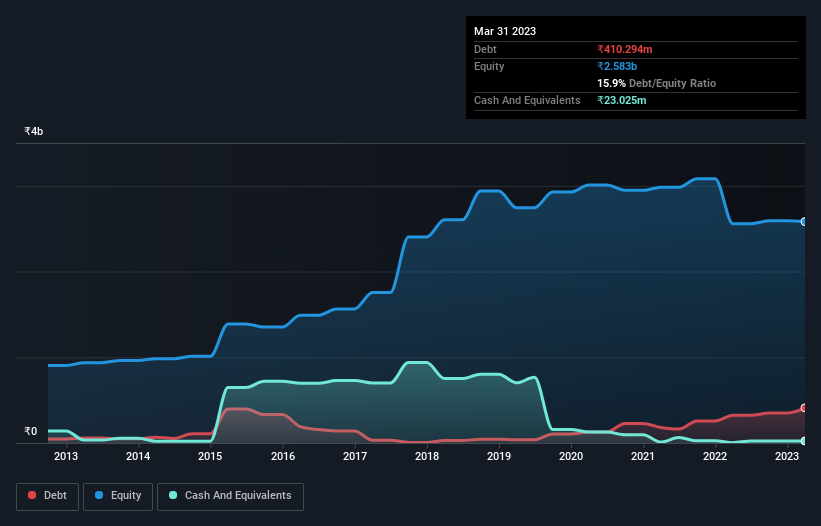The height and width of the screenshot is (526, 821).
Task: Select the red Debt endpoint marker
Action: click(804, 408)
